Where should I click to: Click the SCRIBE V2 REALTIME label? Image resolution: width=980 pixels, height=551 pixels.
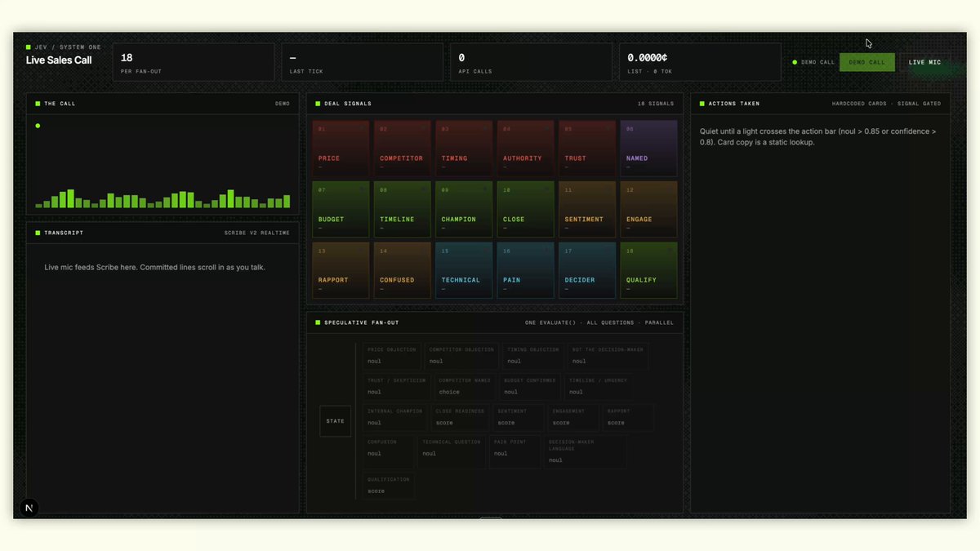257,233
